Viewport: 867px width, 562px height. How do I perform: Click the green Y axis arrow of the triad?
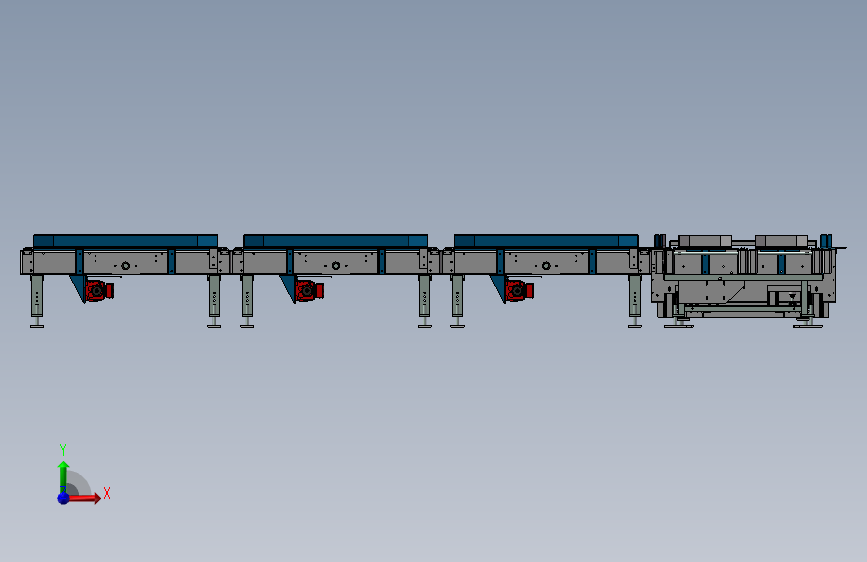(x=63, y=477)
